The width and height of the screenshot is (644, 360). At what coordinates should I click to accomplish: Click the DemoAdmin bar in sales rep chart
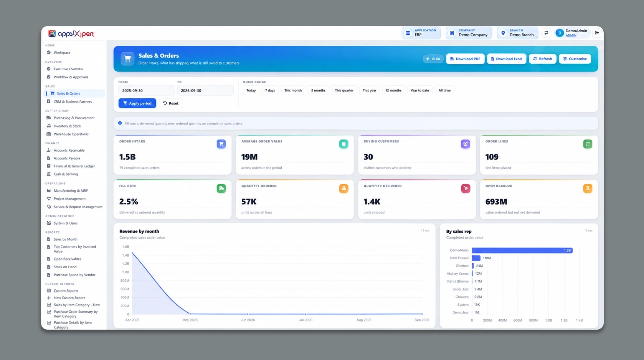pos(522,251)
